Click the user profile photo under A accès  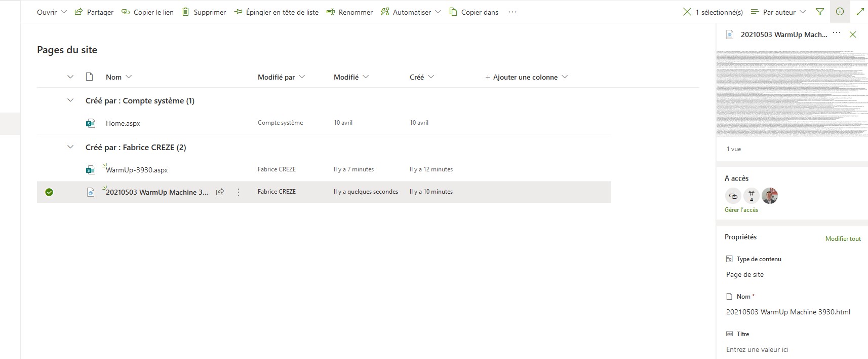[769, 196]
